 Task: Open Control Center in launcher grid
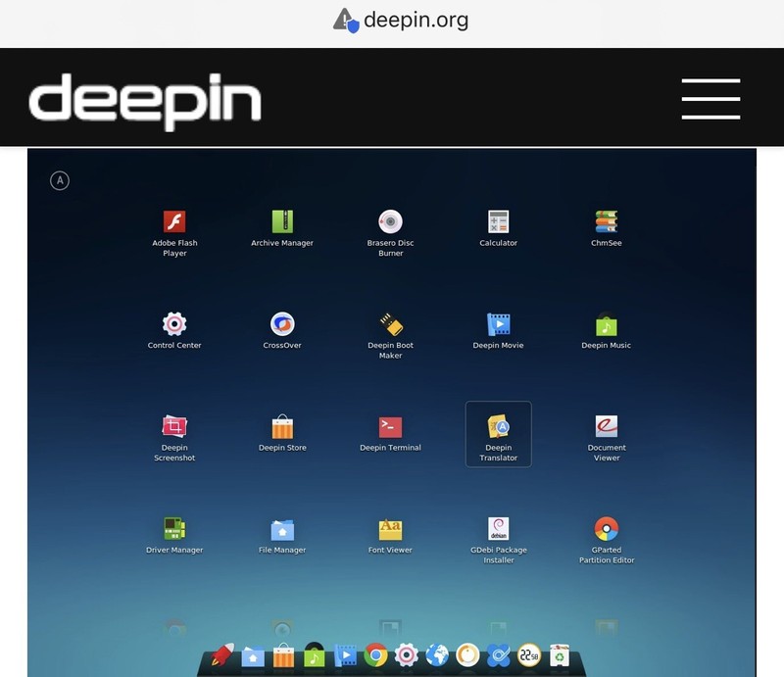(174, 330)
